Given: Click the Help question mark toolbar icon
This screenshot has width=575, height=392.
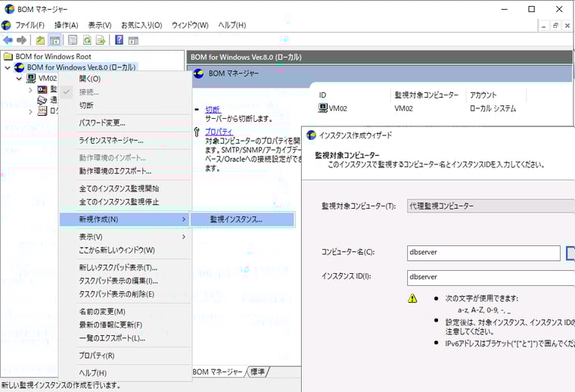Looking at the screenshot, I should (120, 39).
